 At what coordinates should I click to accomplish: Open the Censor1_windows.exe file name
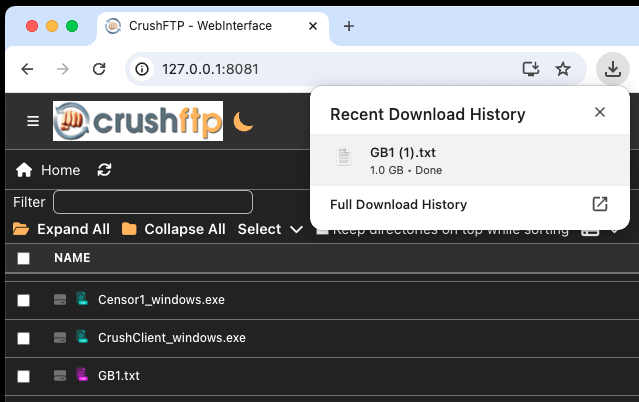click(x=161, y=300)
